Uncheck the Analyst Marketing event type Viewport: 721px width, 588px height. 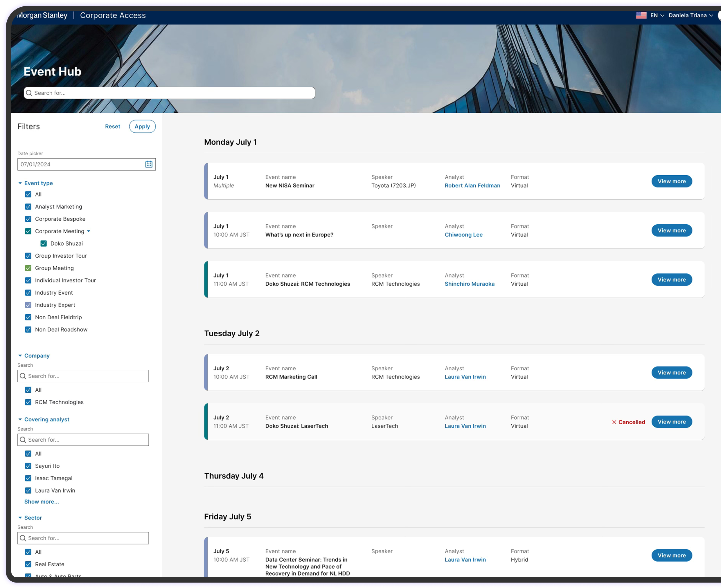[x=28, y=207]
